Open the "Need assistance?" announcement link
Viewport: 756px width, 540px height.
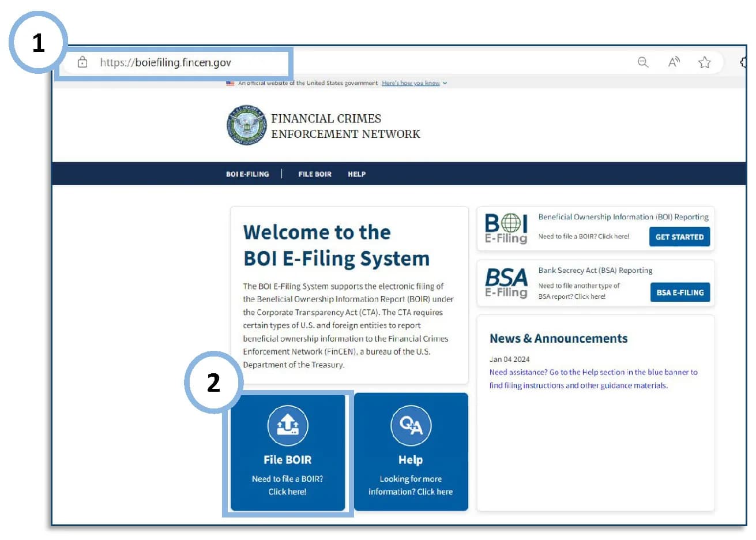pos(593,378)
